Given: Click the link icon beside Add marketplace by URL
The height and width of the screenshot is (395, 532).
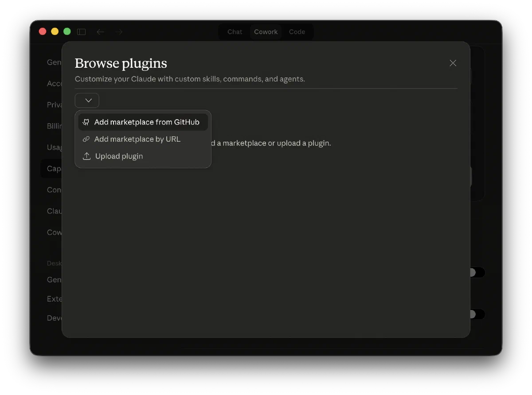Looking at the screenshot, I should click(x=86, y=139).
